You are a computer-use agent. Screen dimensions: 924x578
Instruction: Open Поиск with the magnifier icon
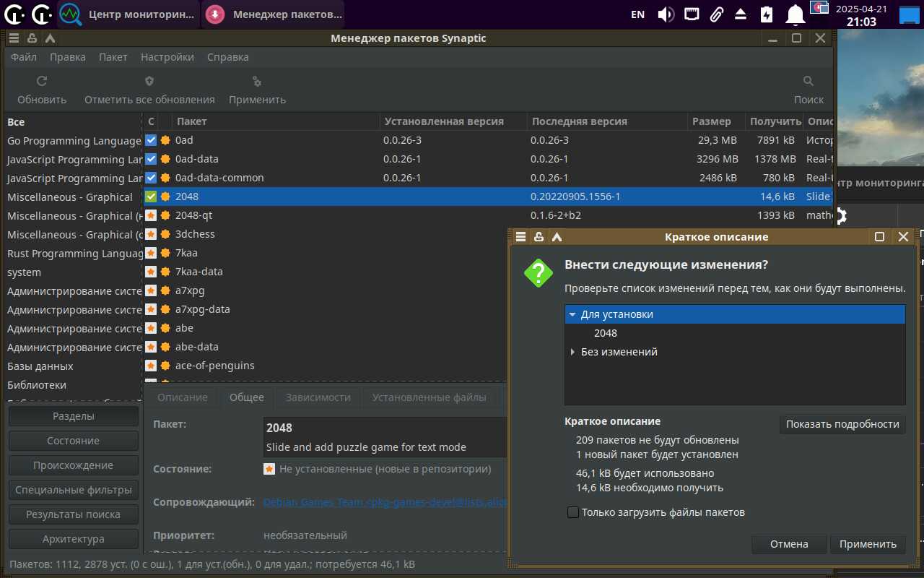(808, 82)
